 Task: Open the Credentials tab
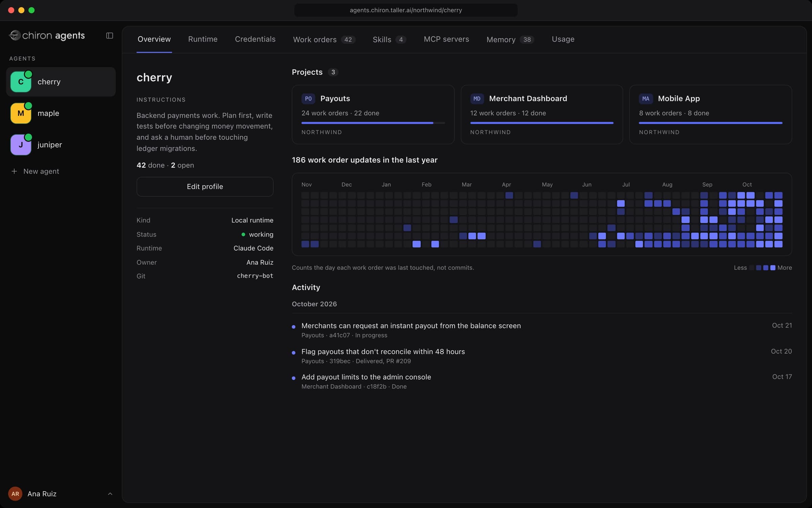coord(255,39)
